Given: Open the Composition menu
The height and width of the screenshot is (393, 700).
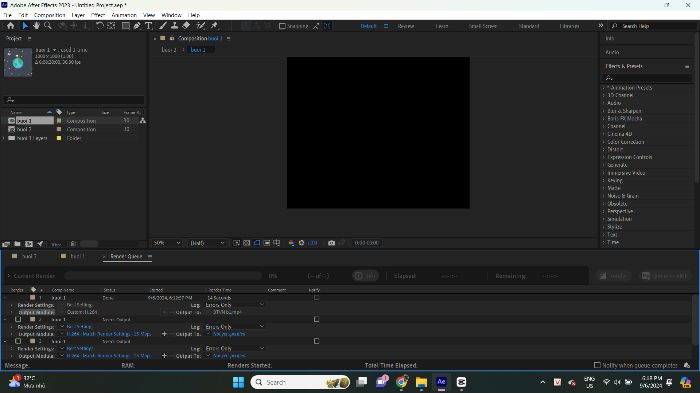Looking at the screenshot, I should (x=50, y=15).
